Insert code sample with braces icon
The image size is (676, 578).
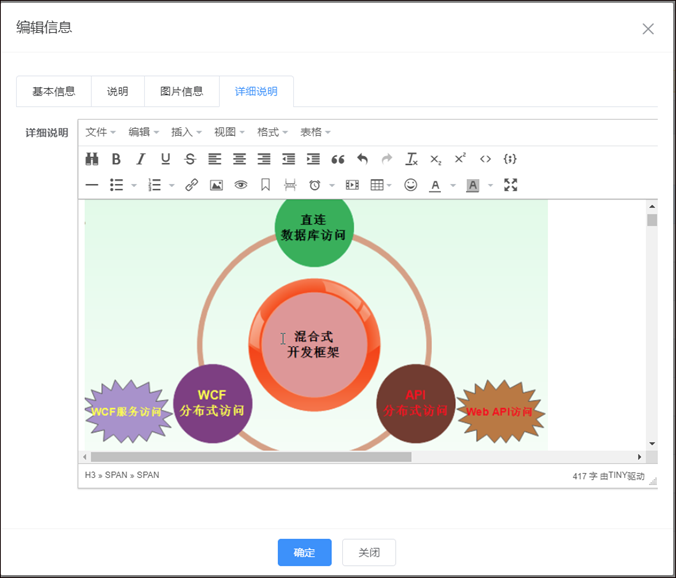click(x=510, y=159)
